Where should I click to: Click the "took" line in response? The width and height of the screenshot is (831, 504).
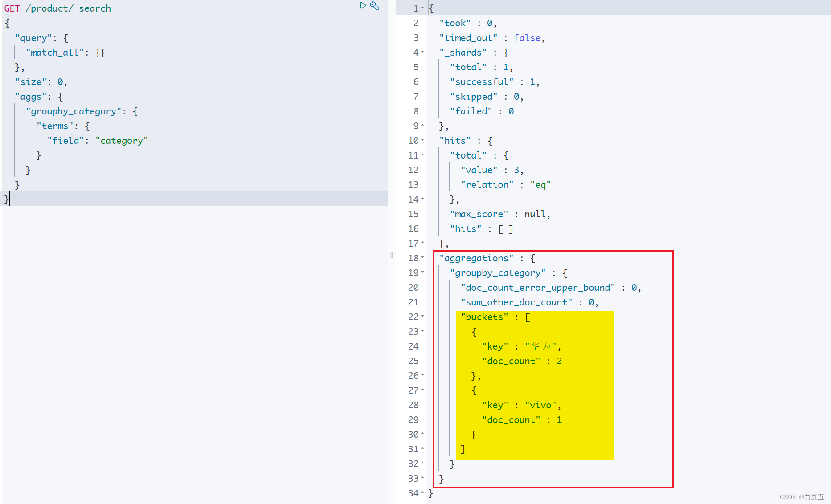[x=468, y=23]
